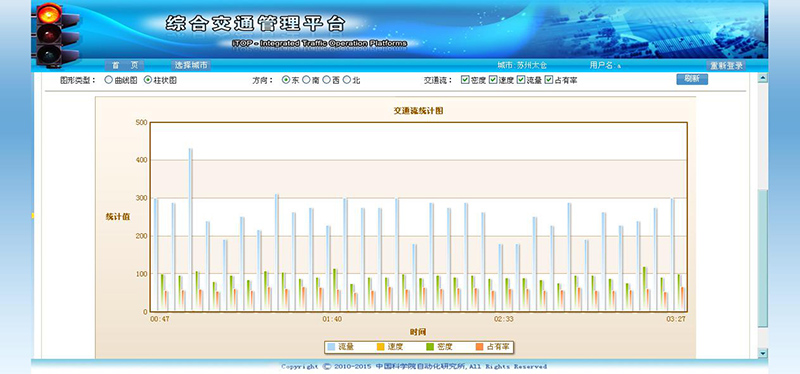
Task: Disable the 占有率 checkbox
Action: click(548, 80)
